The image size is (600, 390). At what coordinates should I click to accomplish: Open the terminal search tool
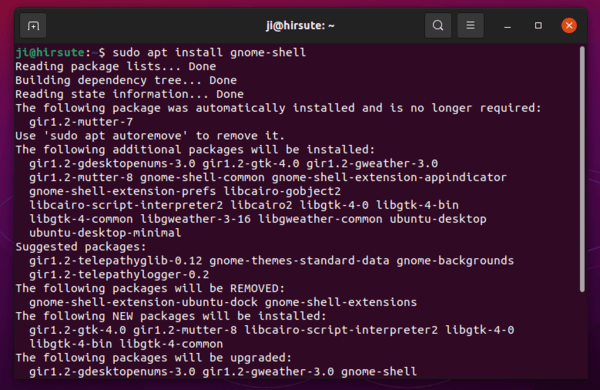click(438, 26)
